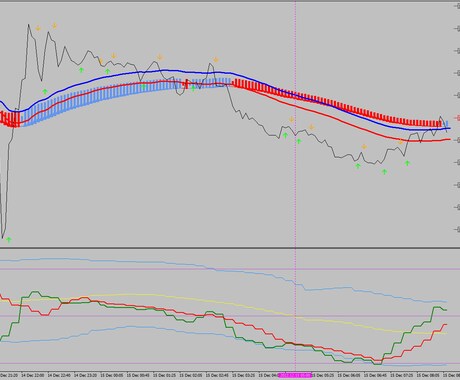Select the blue bar at the ribbon's right end
The height and width of the screenshot is (380, 460).
447,124
